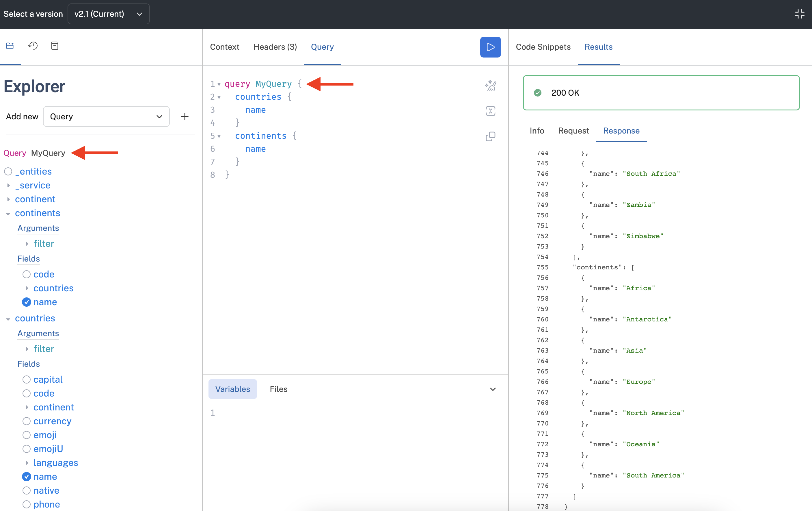This screenshot has height=511, width=812.
Task: Select the 'code' radio button under continents
Action: pos(26,274)
